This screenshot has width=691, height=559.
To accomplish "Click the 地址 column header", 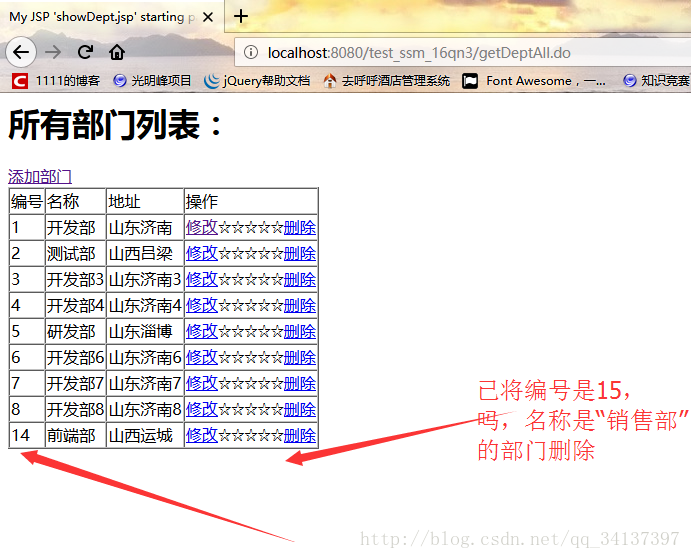I will coord(145,201).
